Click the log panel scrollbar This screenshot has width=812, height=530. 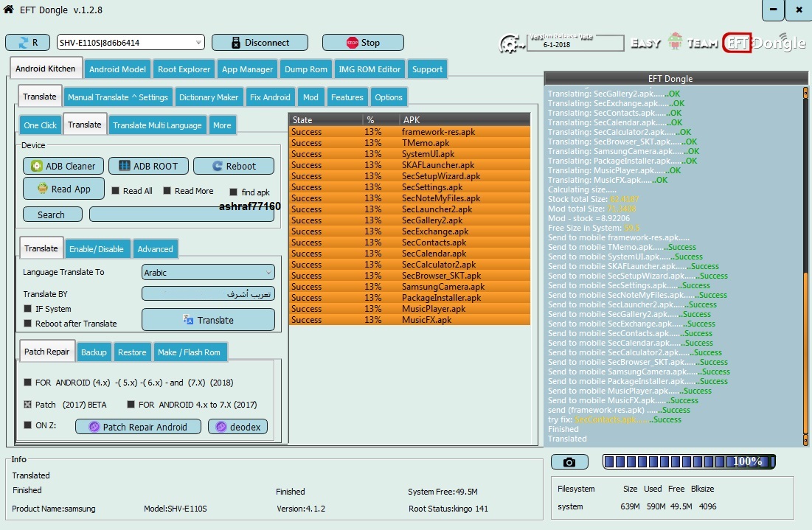coord(805,267)
